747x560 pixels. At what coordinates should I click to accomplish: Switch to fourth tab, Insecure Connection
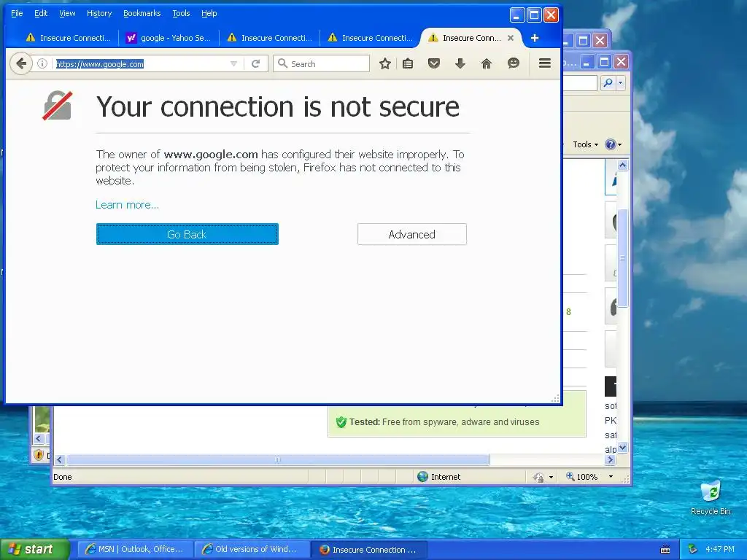point(370,38)
